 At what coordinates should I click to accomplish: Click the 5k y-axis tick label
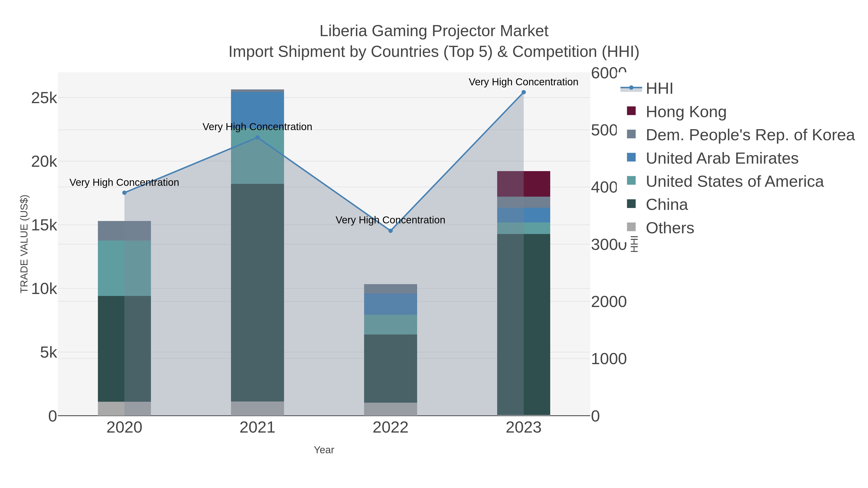pos(48,353)
